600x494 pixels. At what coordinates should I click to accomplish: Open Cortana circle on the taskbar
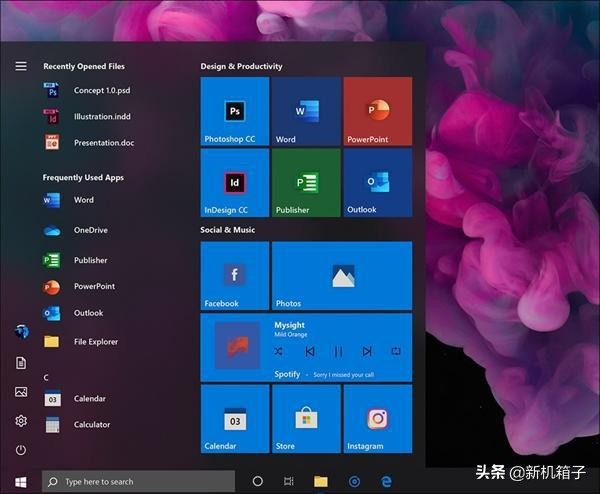[x=258, y=481]
